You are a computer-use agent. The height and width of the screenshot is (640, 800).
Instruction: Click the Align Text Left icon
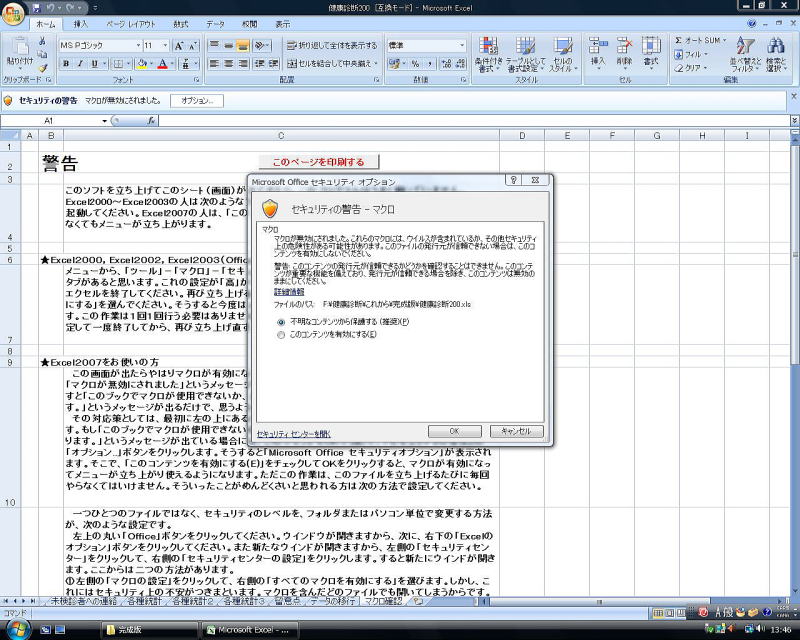click(214, 64)
